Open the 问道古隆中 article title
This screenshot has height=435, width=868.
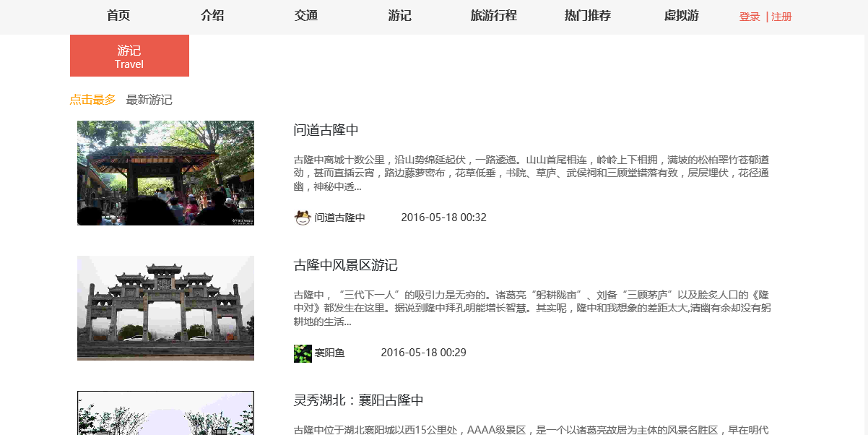click(x=326, y=130)
